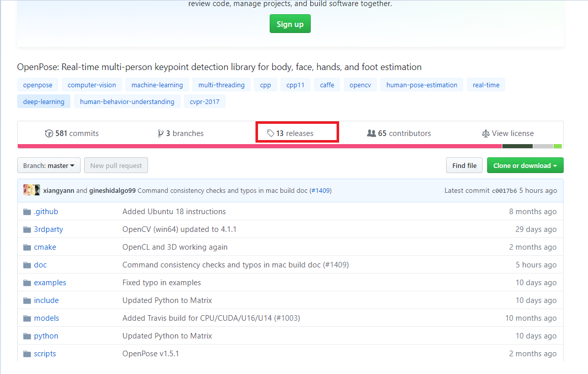Click the .github folder icon
Image resolution: width=588 pixels, height=374 pixels.
click(x=27, y=212)
